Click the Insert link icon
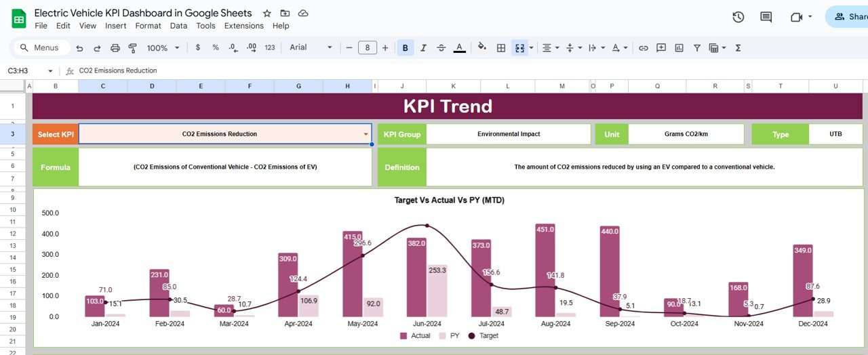Image resolution: width=868 pixels, height=355 pixels. click(644, 48)
